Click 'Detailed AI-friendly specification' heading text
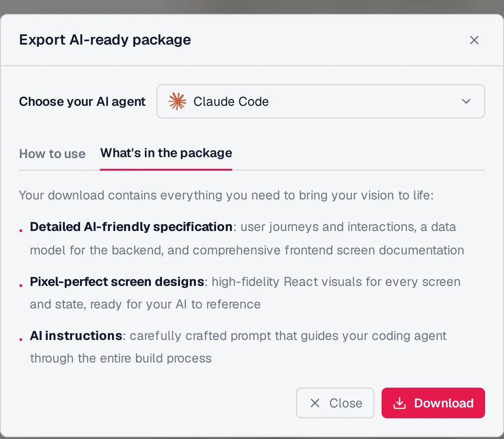 [x=131, y=227]
